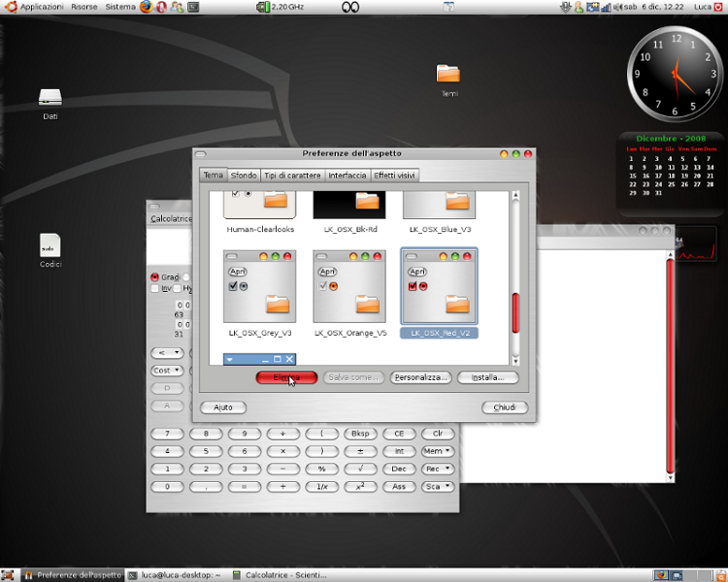Select the LK_OSX_Orange_V5 theme thumbnail
The image size is (728, 582).
pyautogui.click(x=349, y=287)
